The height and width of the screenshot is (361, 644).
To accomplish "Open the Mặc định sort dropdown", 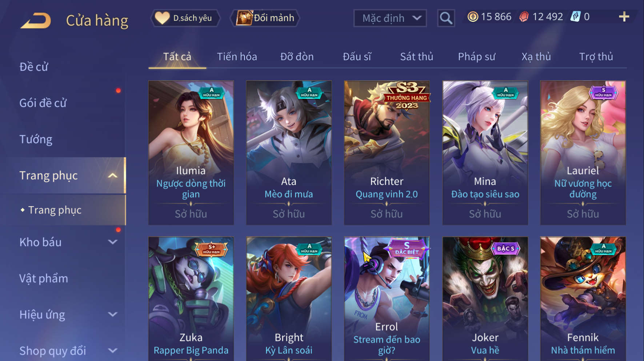I will [x=390, y=18].
